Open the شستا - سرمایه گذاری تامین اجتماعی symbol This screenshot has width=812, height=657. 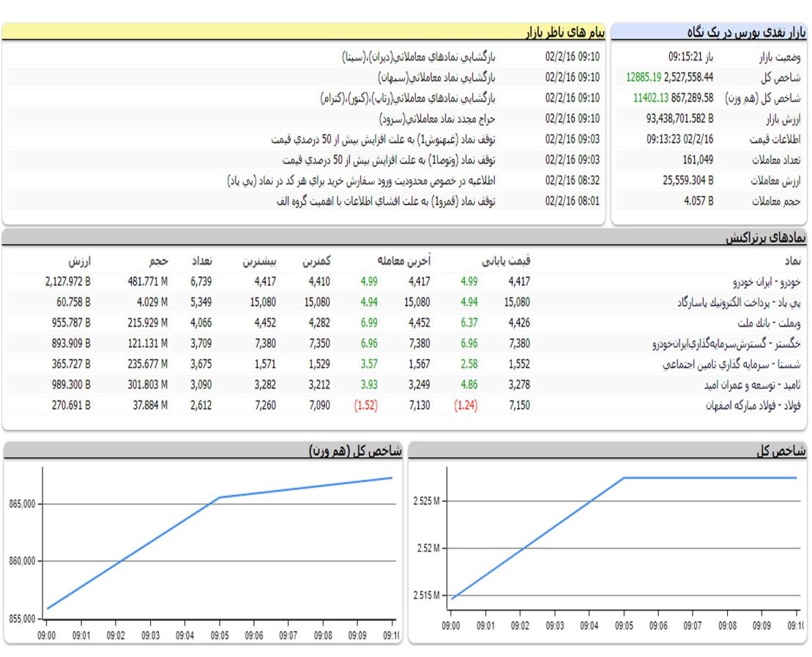[x=731, y=365]
